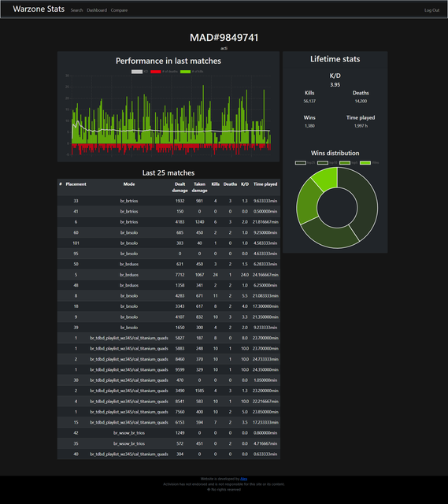Click the K/D 24.0 cell
This screenshot has height=504, width=448.
point(245,275)
